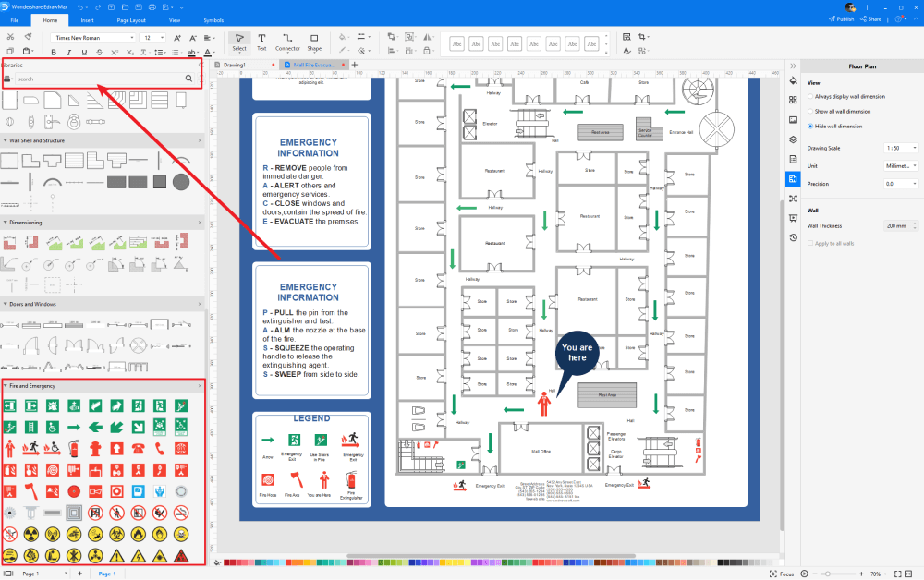Image resolution: width=924 pixels, height=580 pixels.
Task: Click the fire hydrant symbol in library
Action: click(x=95, y=449)
